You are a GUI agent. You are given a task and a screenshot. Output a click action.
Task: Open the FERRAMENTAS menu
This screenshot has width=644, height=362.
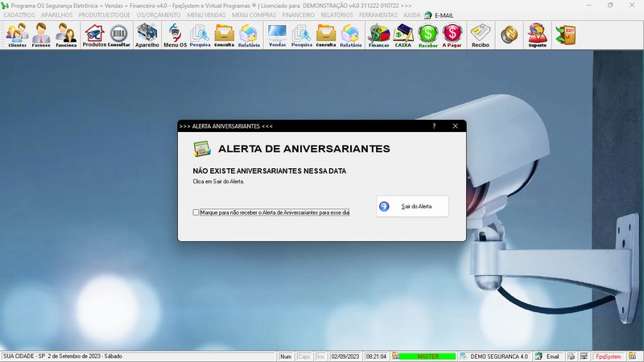378,15
